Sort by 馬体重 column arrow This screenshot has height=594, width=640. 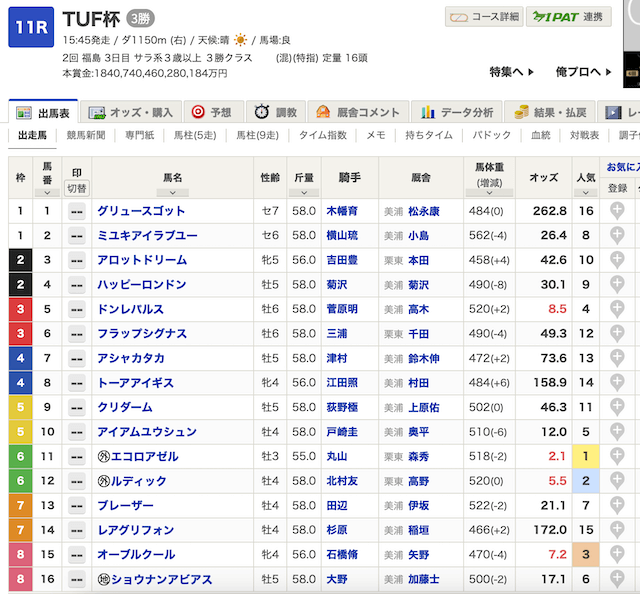pos(489,193)
